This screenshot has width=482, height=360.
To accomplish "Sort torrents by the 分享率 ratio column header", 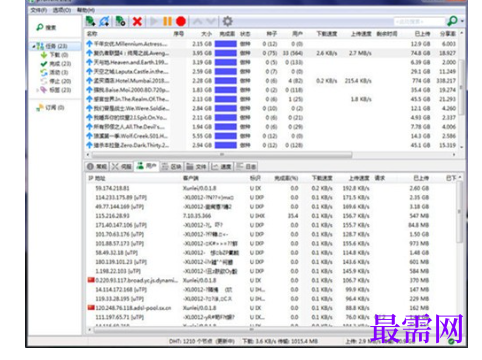I will click(x=448, y=34).
